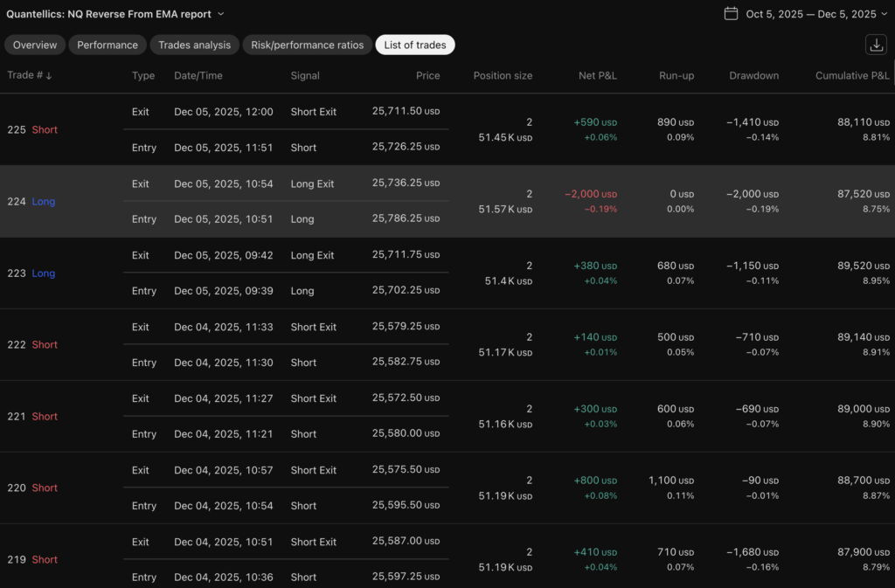Select the Risk/performance ratios tab
The width and height of the screenshot is (895, 588).
pos(307,45)
